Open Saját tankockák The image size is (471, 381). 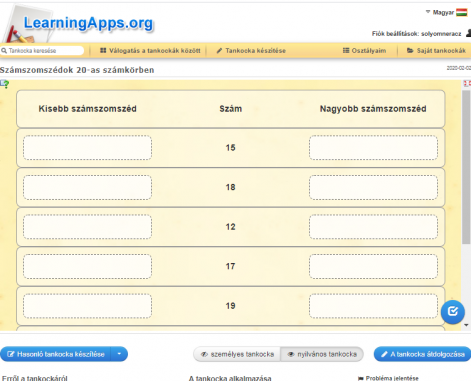point(436,51)
